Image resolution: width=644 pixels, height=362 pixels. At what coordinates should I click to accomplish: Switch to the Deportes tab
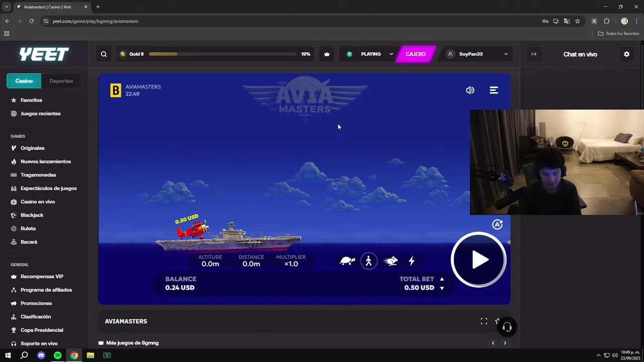click(x=61, y=81)
